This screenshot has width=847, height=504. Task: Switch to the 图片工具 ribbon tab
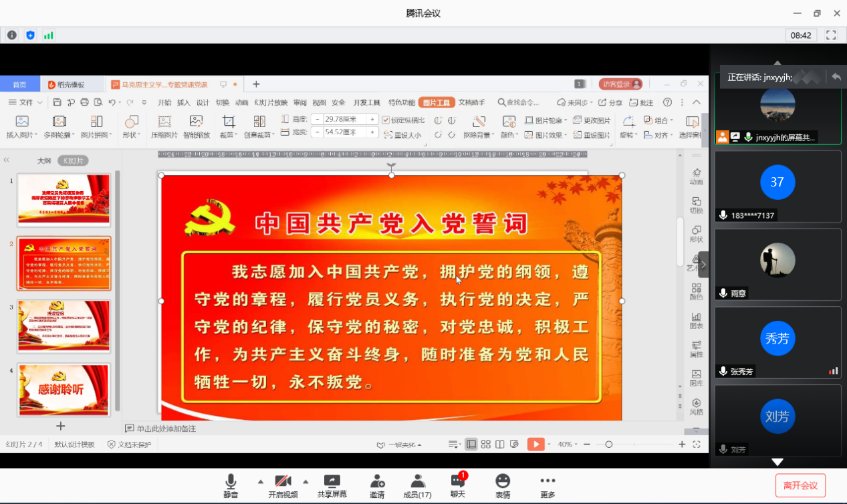click(x=437, y=102)
